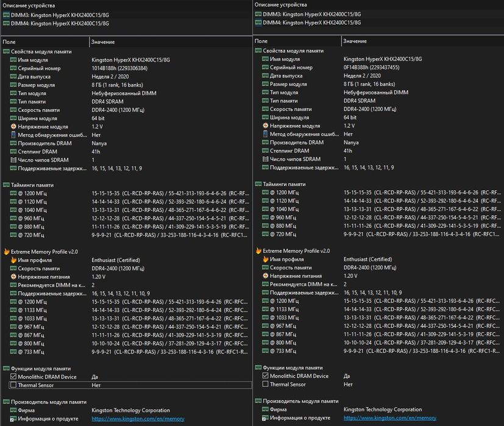Toggle Monolithic DRAM Device checkbox in right panel
This screenshot has width=504, height=426.
point(265,375)
